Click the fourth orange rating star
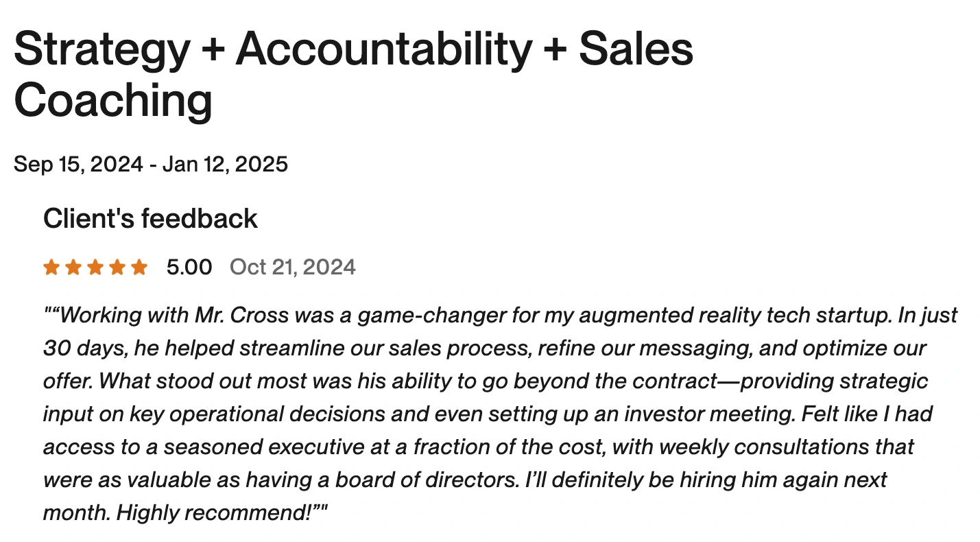 [x=117, y=267]
